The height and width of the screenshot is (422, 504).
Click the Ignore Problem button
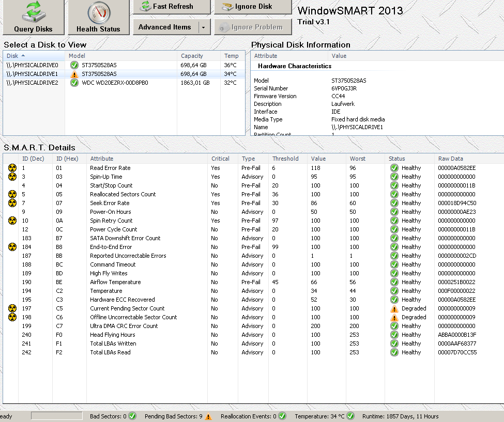pos(253,27)
